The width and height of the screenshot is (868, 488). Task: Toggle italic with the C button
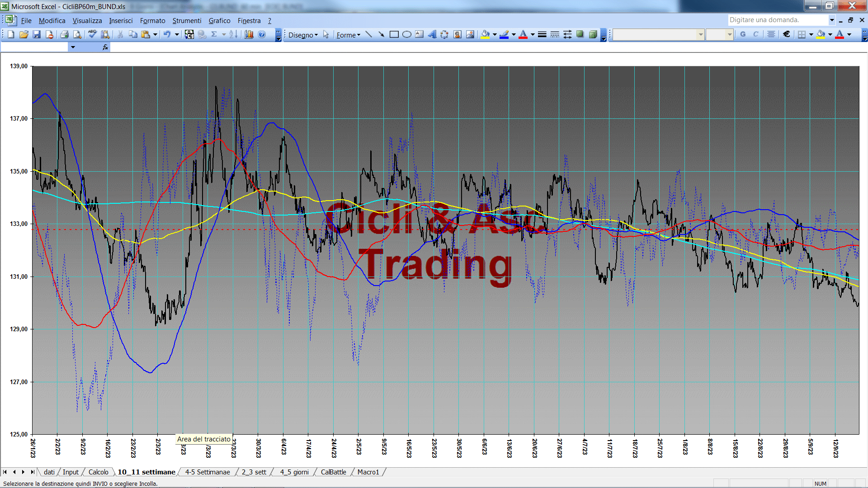[755, 34]
